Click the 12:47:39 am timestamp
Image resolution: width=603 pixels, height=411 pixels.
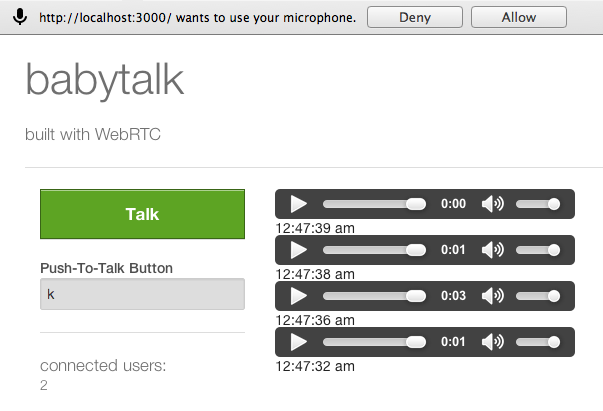[315, 228]
